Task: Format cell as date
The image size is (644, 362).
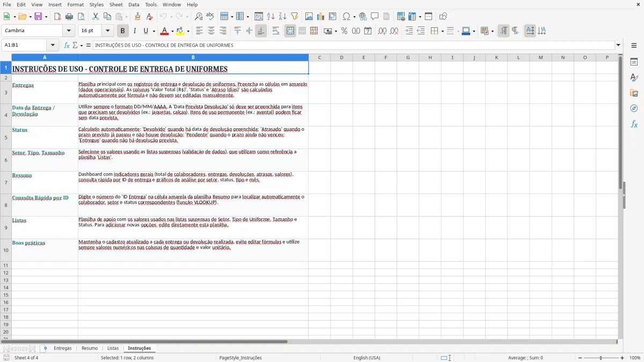Action: click(368, 31)
